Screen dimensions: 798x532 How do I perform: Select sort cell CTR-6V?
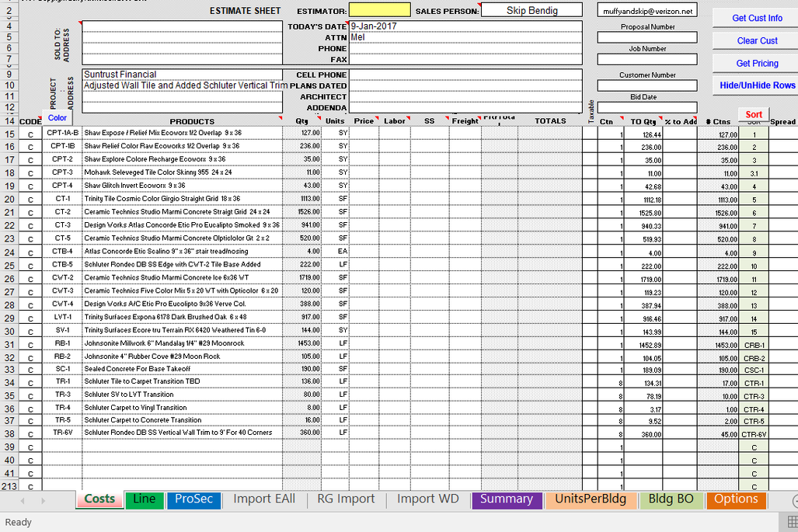[x=753, y=434]
